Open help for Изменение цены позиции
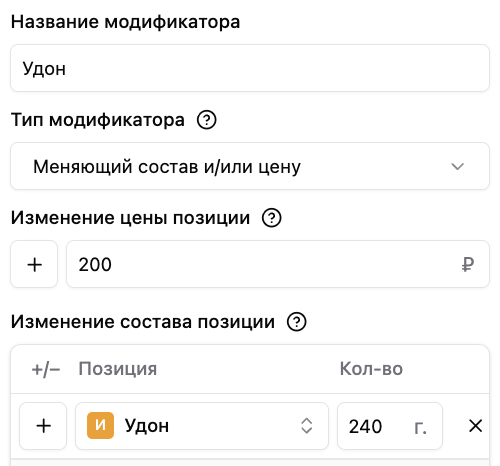Screen dimensions: 500x466 (x=272, y=218)
